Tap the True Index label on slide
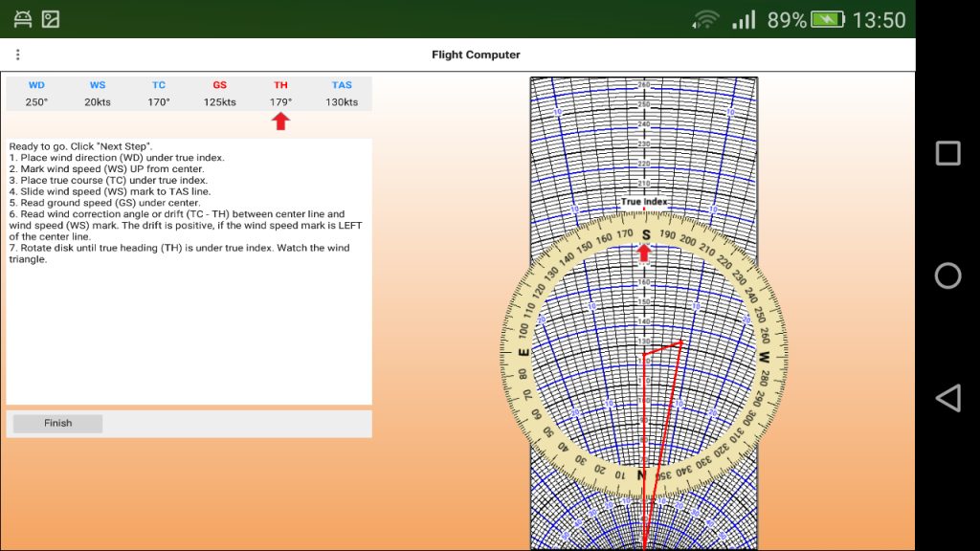Image resolution: width=980 pixels, height=551 pixels. click(x=644, y=202)
